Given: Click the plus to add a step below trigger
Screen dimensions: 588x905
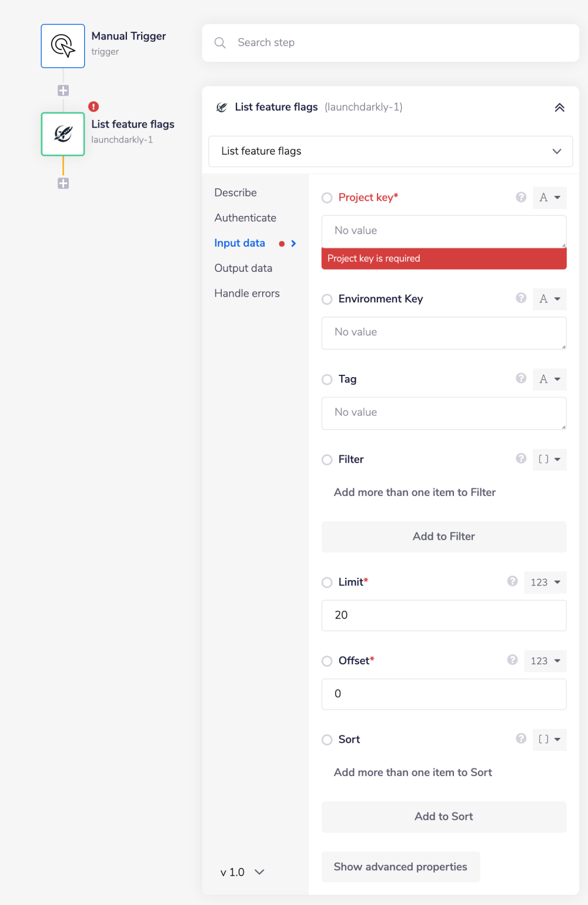Looking at the screenshot, I should click(x=63, y=90).
